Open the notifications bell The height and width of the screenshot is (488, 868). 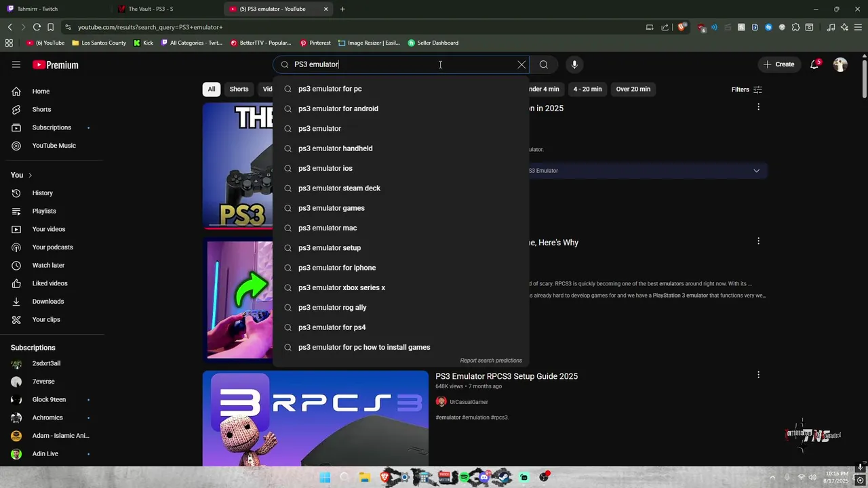click(814, 64)
